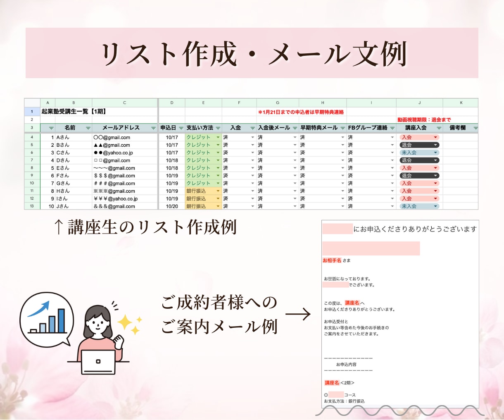504x420 pixels.
Task: Click email cell &&&@gmail.com
Action: 125,206
